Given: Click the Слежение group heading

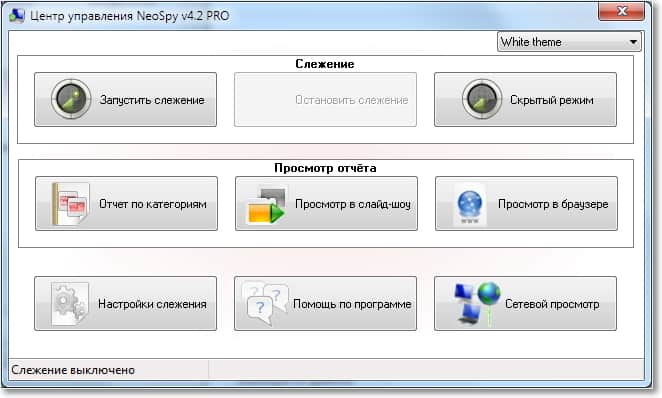Looking at the screenshot, I should tap(325, 64).
